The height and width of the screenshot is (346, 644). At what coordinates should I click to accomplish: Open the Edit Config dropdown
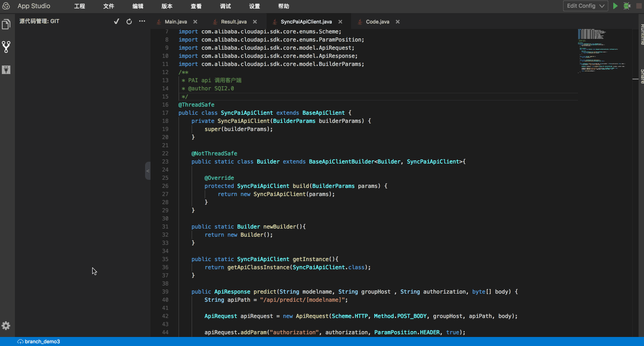[x=585, y=6]
